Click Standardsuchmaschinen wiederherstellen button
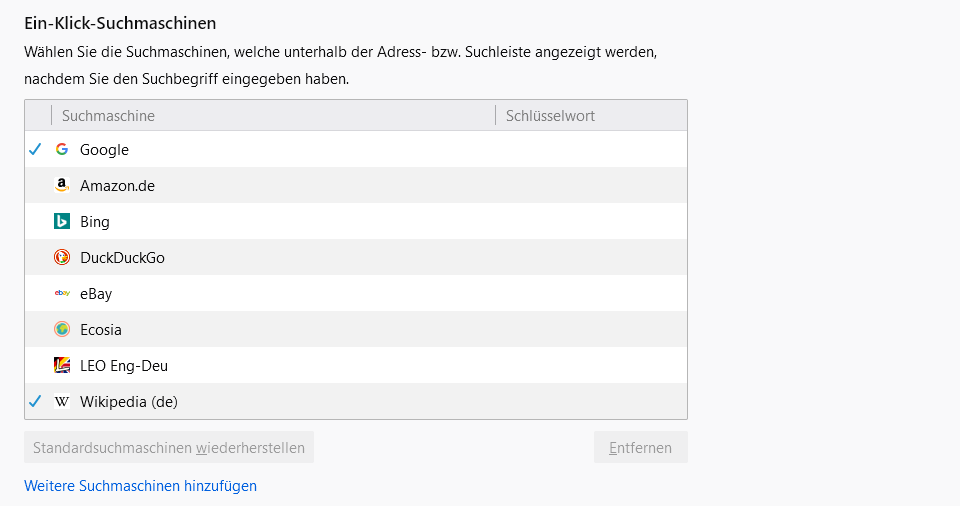 [169, 447]
